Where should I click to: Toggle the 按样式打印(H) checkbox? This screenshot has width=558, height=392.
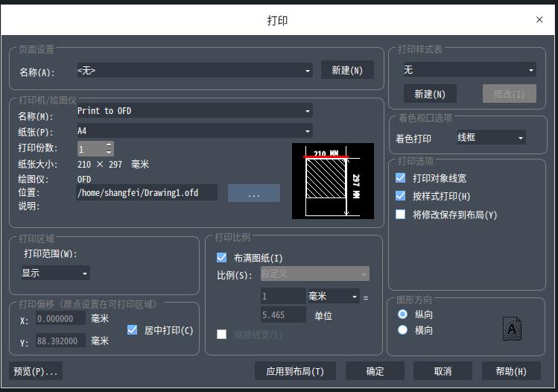pos(400,196)
